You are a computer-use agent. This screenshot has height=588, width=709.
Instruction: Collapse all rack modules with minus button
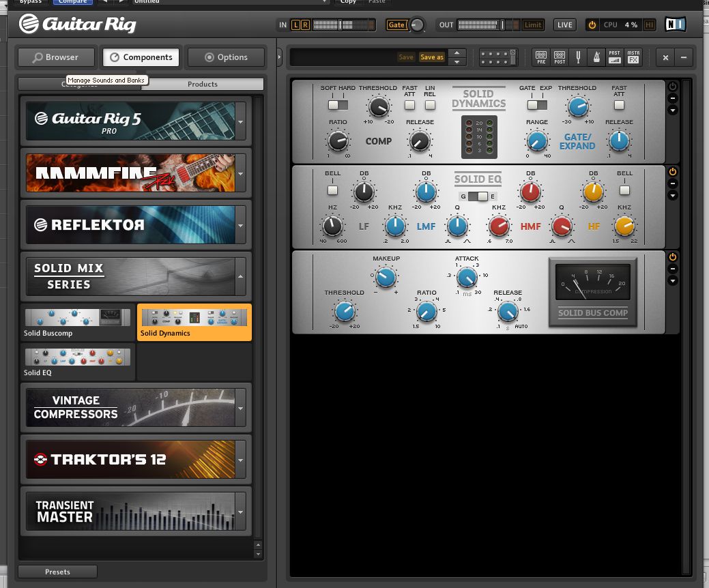pos(684,57)
